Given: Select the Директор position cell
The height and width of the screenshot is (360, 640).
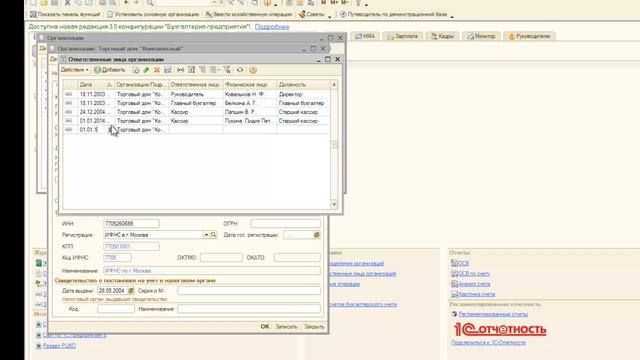Looking at the screenshot, I should point(303,94).
